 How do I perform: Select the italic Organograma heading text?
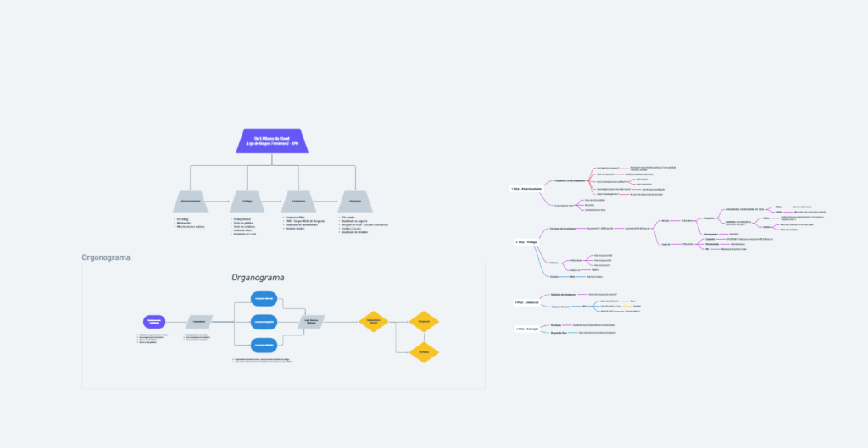(x=259, y=278)
